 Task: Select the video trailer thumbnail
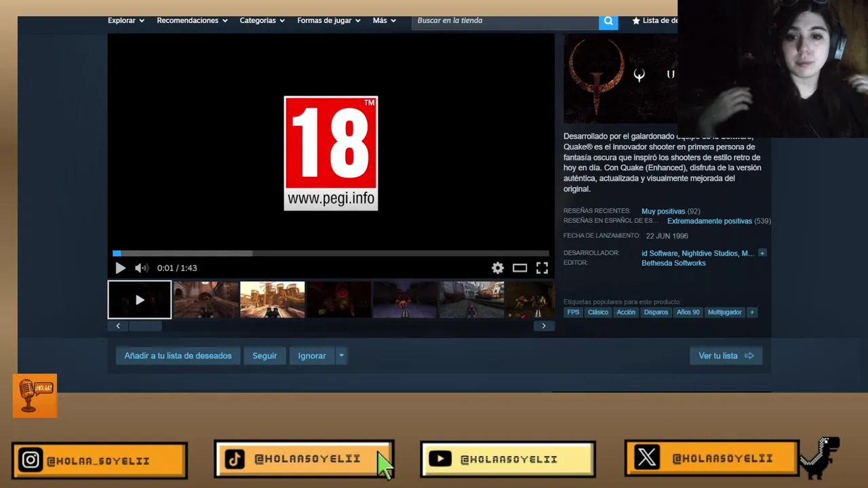click(x=140, y=300)
